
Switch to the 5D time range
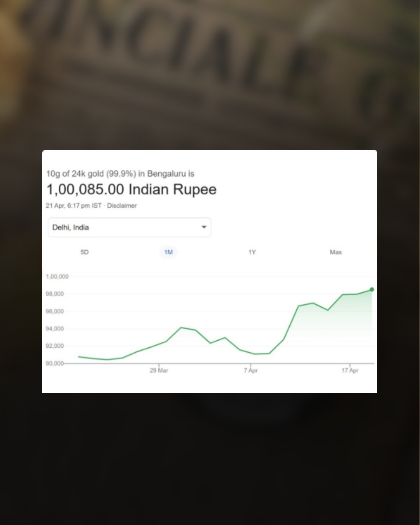click(x=84, y=252)
